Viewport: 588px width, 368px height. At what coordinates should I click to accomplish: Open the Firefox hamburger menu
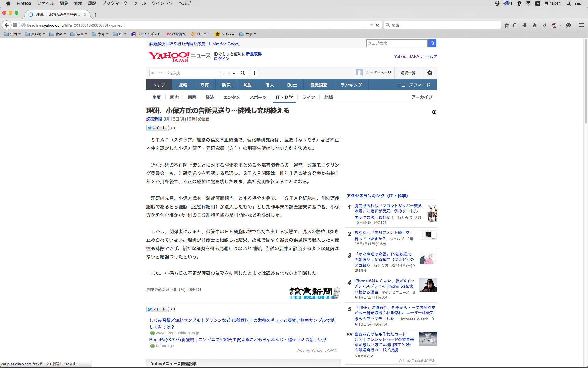coord(581,25)
